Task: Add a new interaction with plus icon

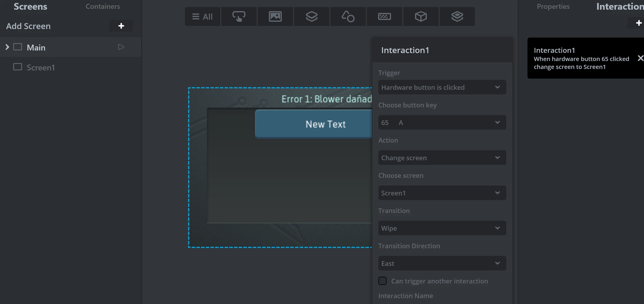Action: (x=638, y=23)
